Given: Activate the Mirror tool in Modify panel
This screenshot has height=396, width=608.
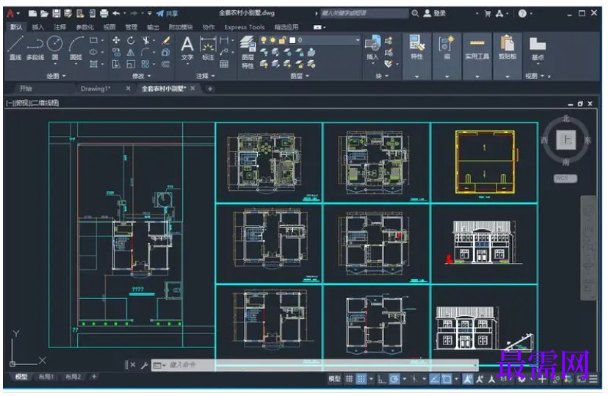Looking at the screenshot, I should [131, 52].
